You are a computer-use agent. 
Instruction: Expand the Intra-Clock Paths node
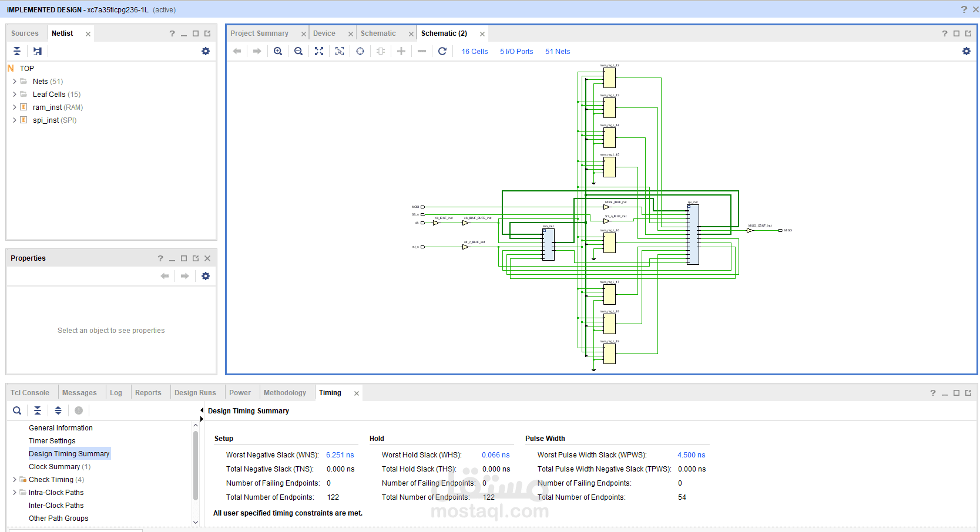tap(15, 493)
